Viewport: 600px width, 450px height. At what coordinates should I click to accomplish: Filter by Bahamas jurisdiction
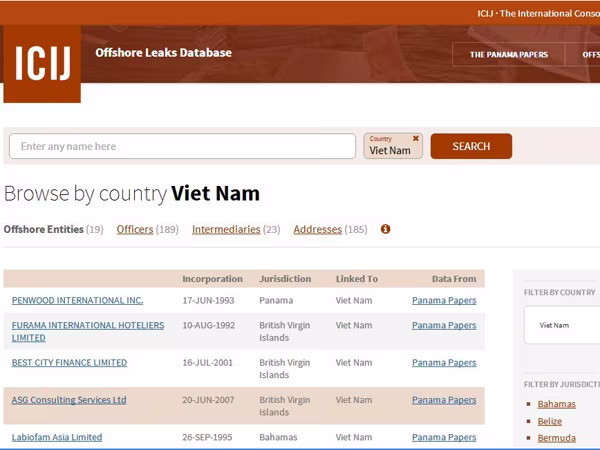pos(556,404)
